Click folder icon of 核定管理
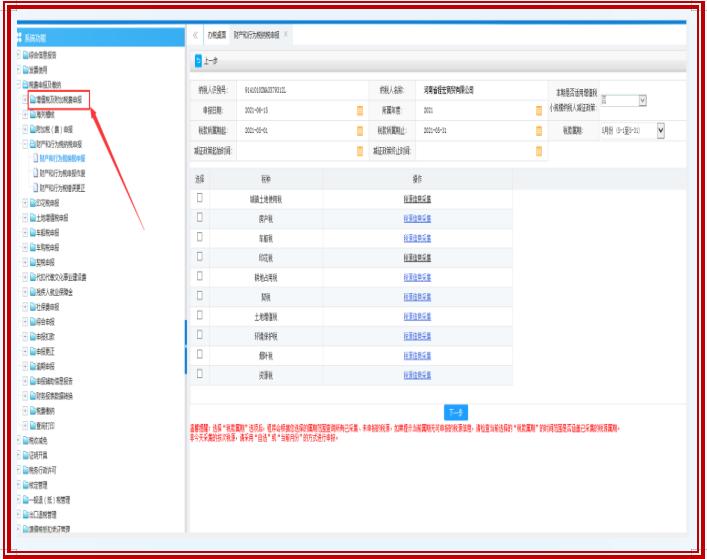The height and width of the screenshot is (559, 707). (25, 485)
